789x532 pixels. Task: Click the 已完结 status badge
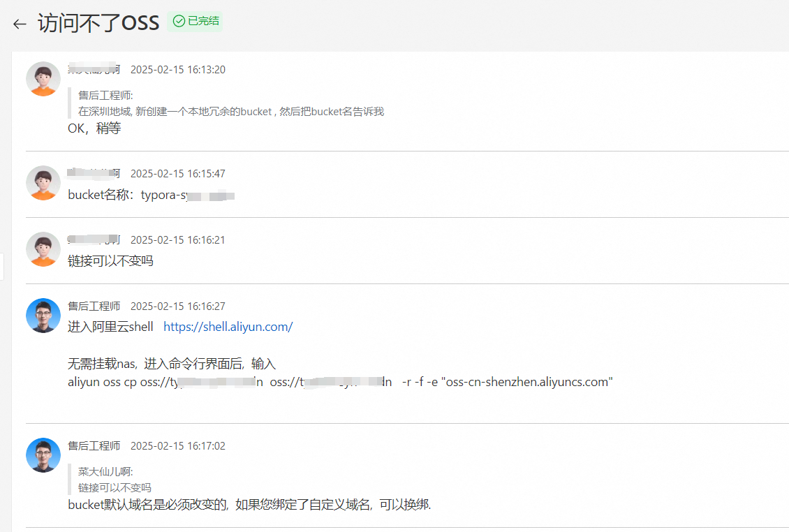[x=196, y=21]
